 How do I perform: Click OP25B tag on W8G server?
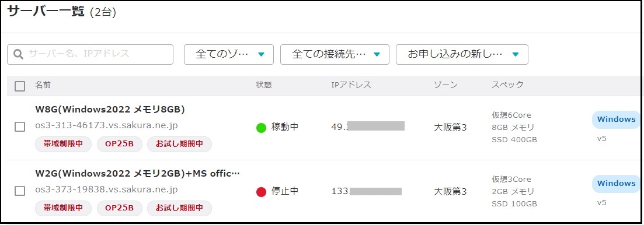(120, 144)
